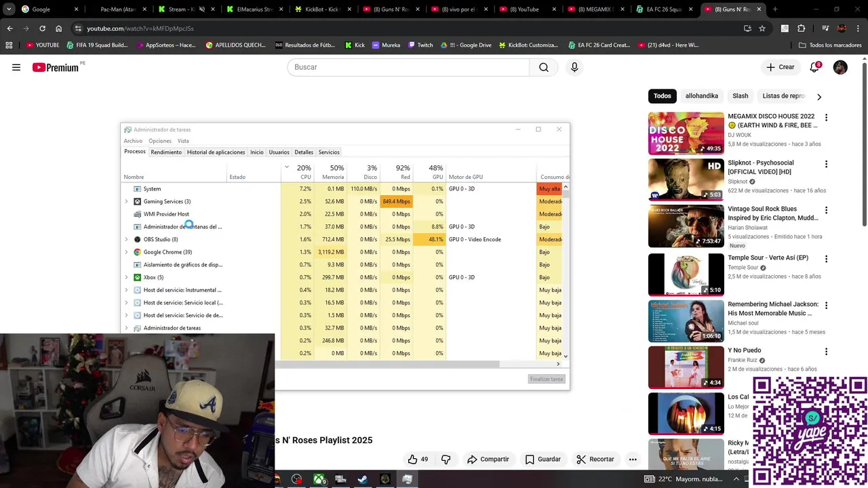This screenshot has width=868, height=488.
Task: Expand Gaming Services (3) process group
Action: pyautogui.click(x=126, y=201)
